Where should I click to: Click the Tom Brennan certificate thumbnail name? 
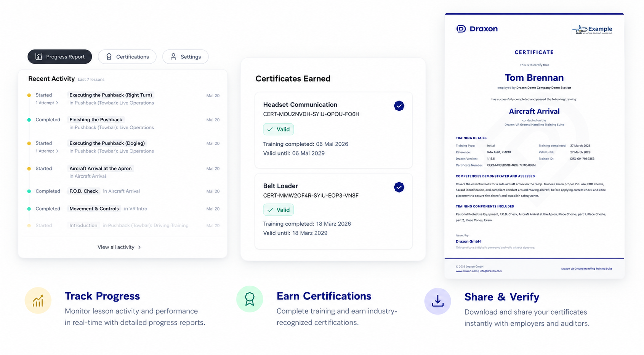(x=534, y=78)
